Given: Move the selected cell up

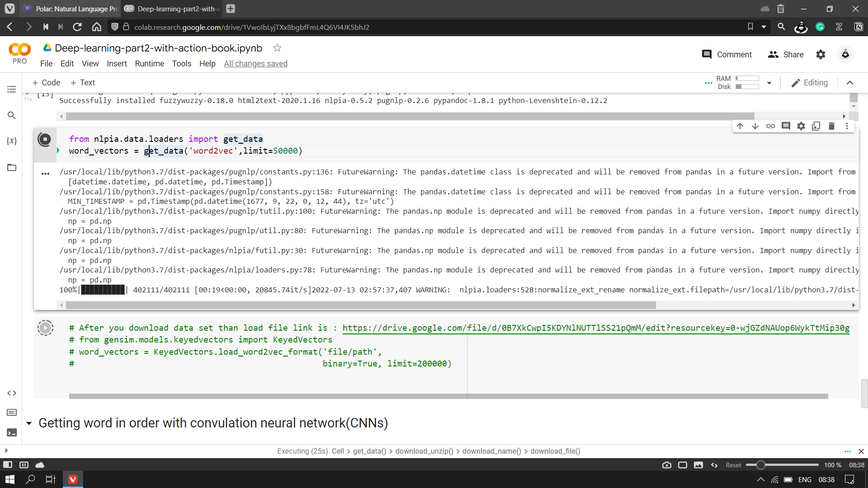Looking at the screenshot, I should (x=740, y=126).
